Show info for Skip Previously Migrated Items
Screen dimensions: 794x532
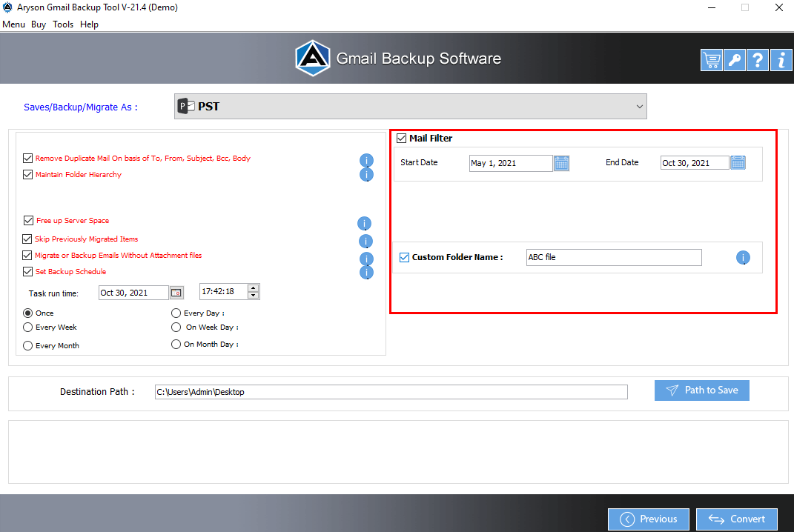pos(365,241)
